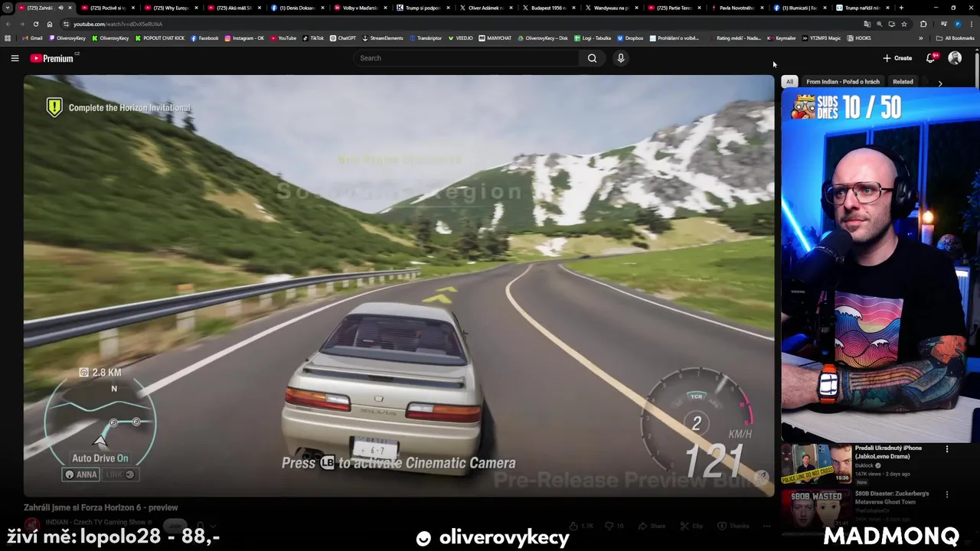Open the MANYCHAT bookmark
The width and height of the screenshot is (980, 551).
tap(495, 38)
